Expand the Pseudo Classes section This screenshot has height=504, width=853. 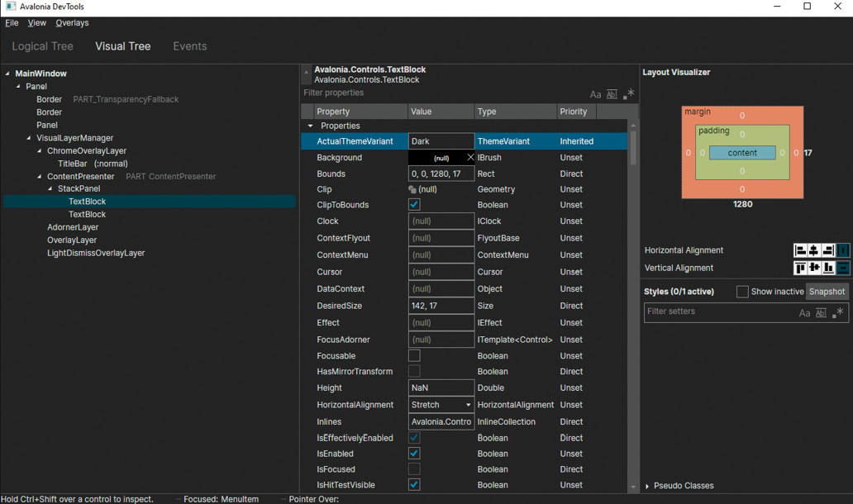647,486
